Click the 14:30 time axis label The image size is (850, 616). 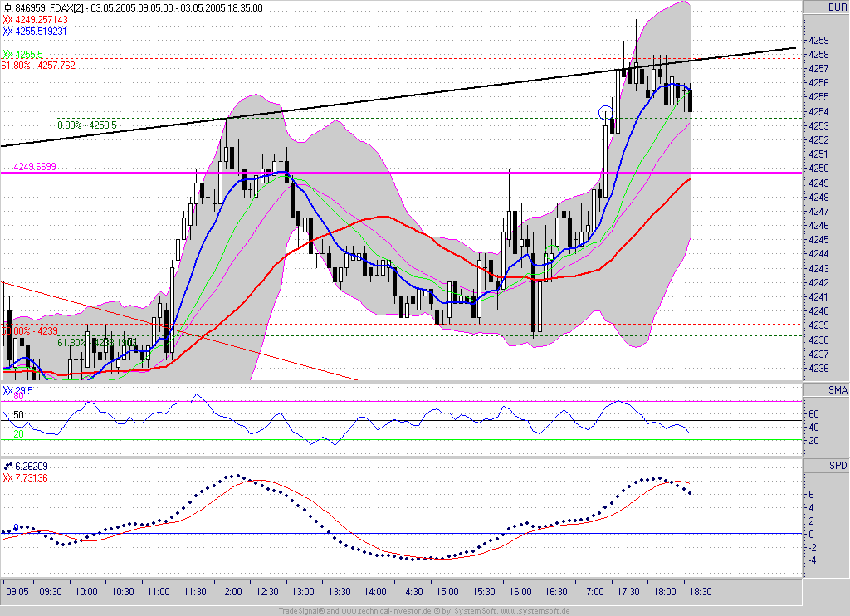click(412, 592)
